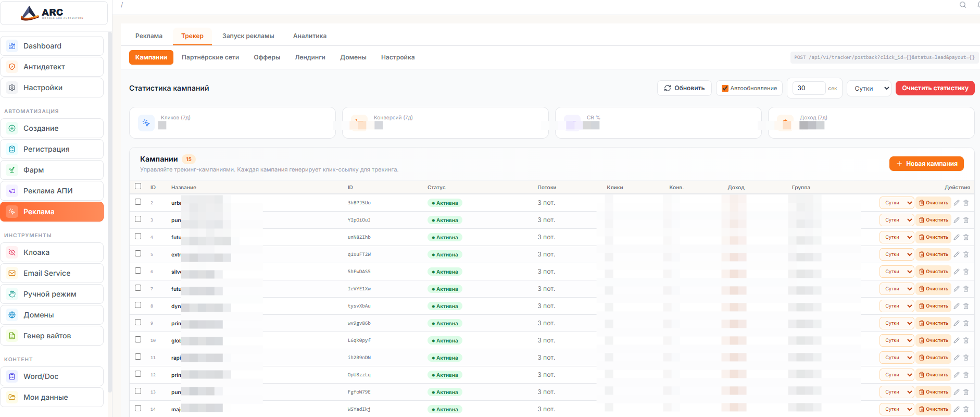Click the search magnifier icon in top bar
This screenshot has height=417, width=980.
(x=963, y=5)
